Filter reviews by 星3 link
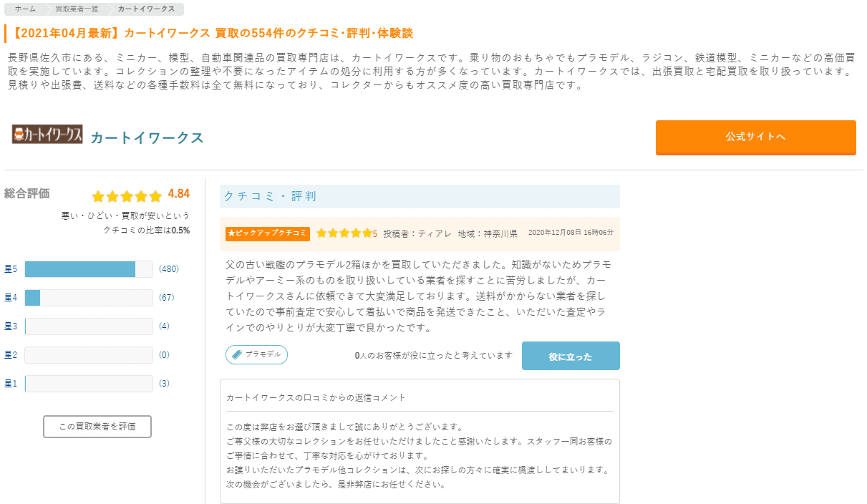 tap(11, 326)
